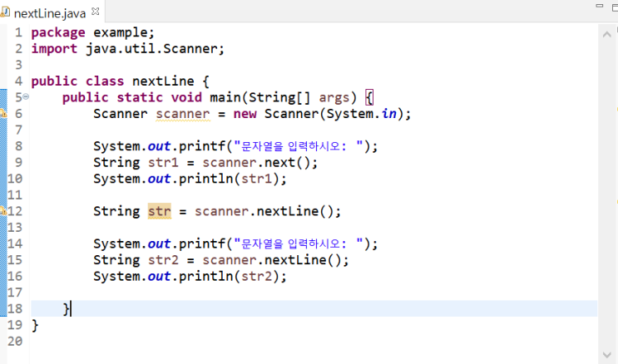This screenshot has width=618, height=364.
Task: Click the warning marker on line 12
Action: [x=3, y=211]
